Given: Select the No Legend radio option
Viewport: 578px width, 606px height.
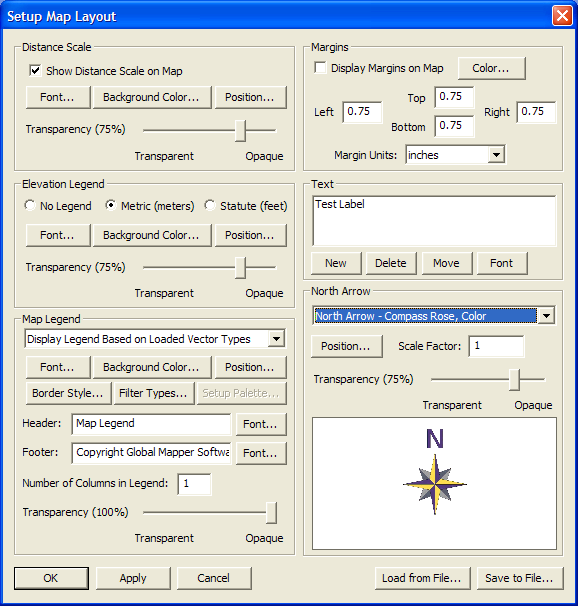Looking at the screenshot, I should (x=30, y=205).
